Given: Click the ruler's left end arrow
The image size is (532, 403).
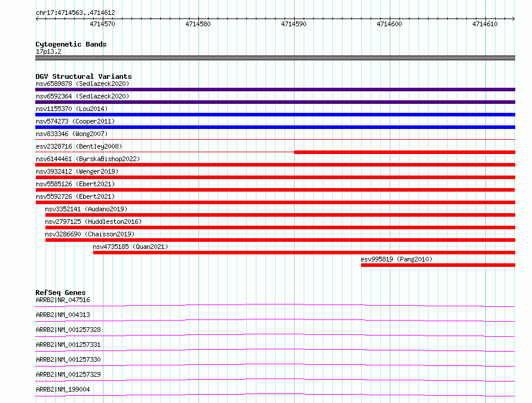Looking at the screenshot, I should pyautogui.click(x=37, y=19).
